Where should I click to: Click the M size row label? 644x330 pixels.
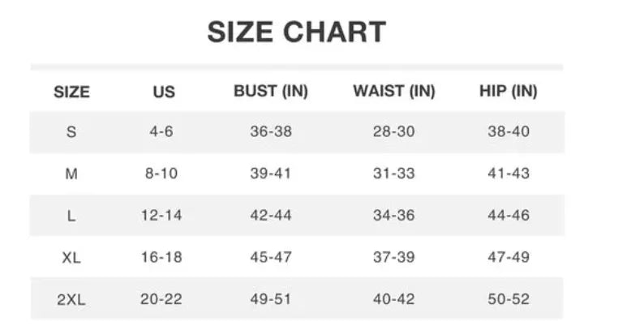point(71,174)
